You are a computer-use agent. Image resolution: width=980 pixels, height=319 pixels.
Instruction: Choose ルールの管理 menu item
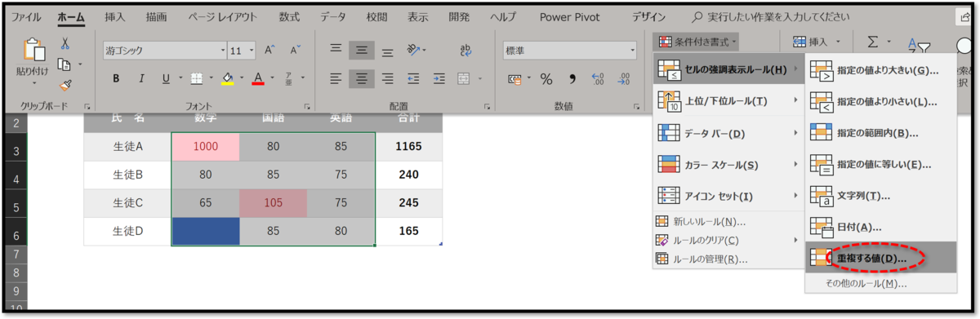728,259
